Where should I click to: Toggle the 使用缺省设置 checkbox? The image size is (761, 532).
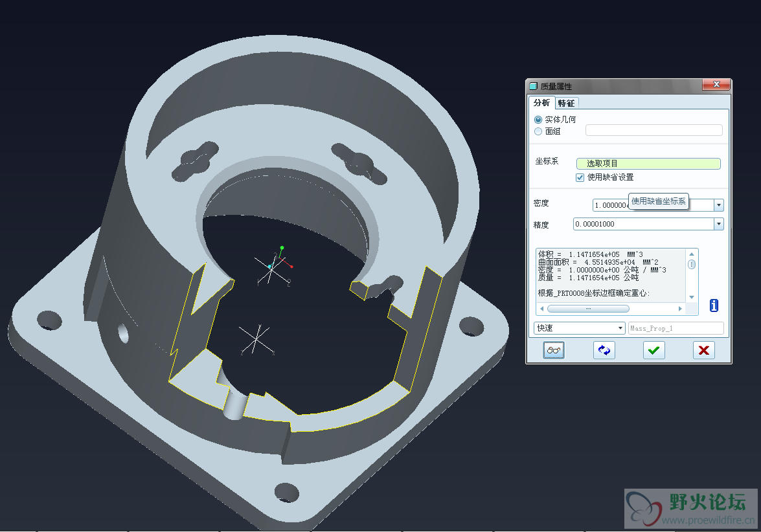coord(580,177)
